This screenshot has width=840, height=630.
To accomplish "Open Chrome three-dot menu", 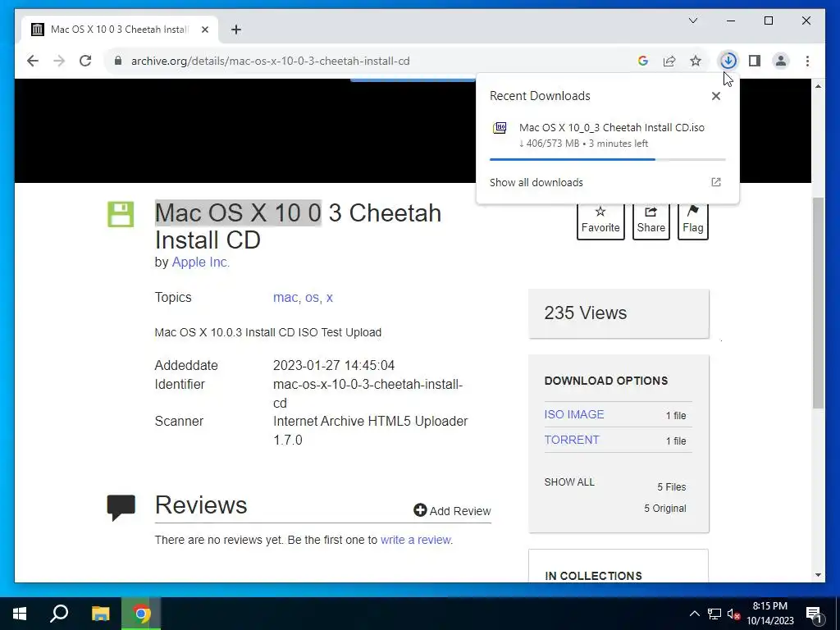I will click(807, 61).
